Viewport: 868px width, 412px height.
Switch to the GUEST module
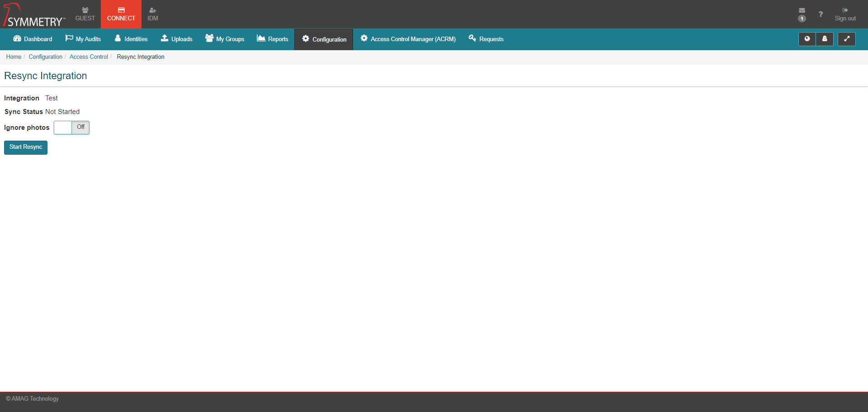pyautogui.click(x=85, y=14)
